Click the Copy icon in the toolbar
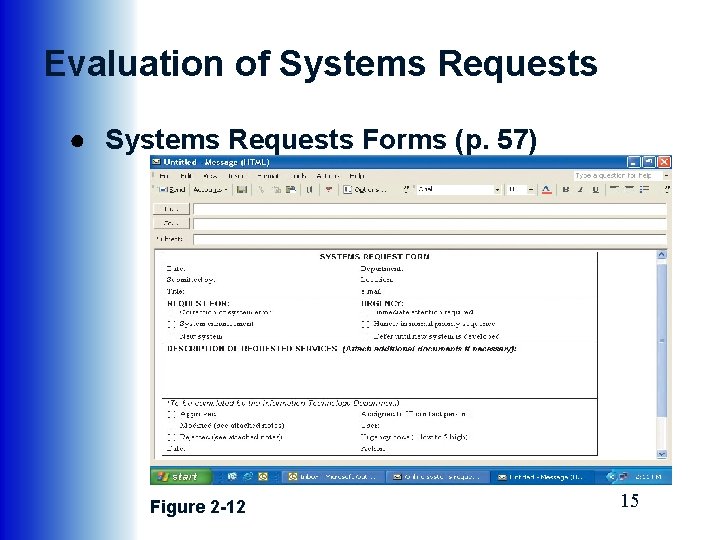The image size is (720, 540). (x=276, y=190)
